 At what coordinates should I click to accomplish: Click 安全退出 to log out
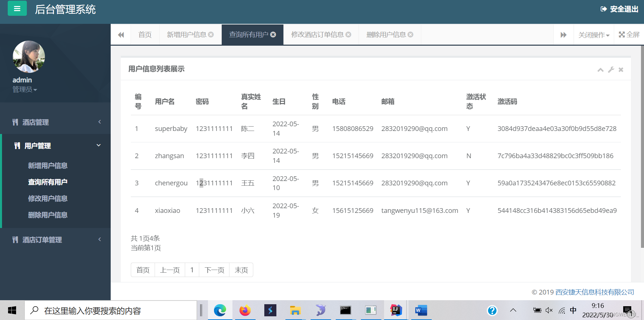pyautogui.click(x=619, y=9)
